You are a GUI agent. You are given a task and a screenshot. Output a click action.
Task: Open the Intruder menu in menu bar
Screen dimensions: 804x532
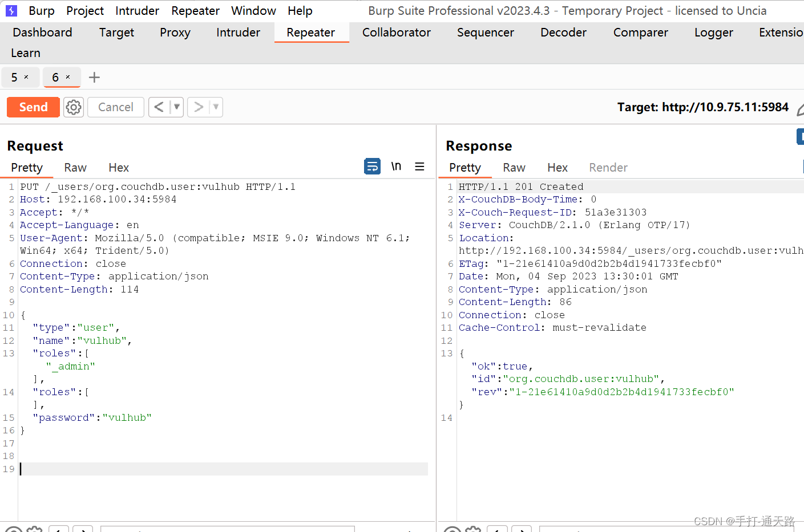click(x=137, y=11)
